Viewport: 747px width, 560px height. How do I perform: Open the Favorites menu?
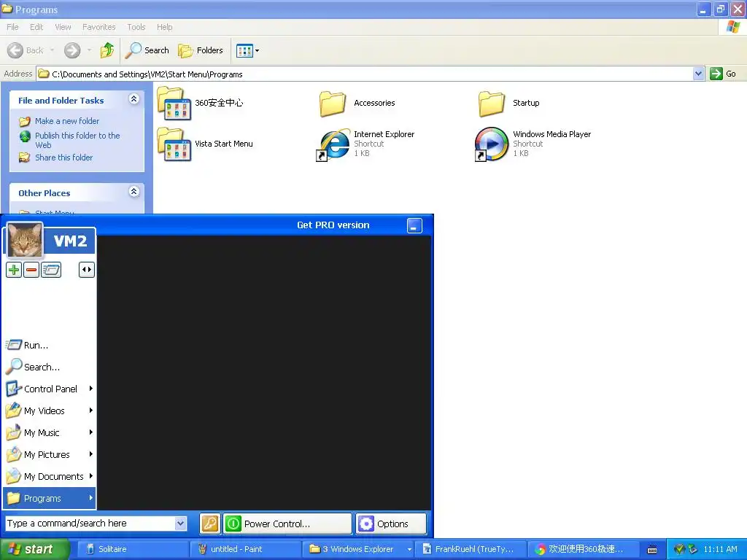point(98,27)
